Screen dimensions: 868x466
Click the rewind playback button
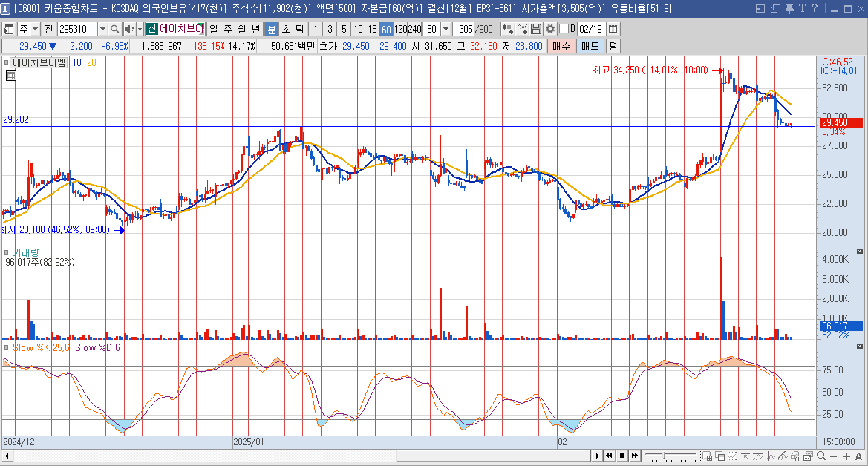(x=609, y=456)
